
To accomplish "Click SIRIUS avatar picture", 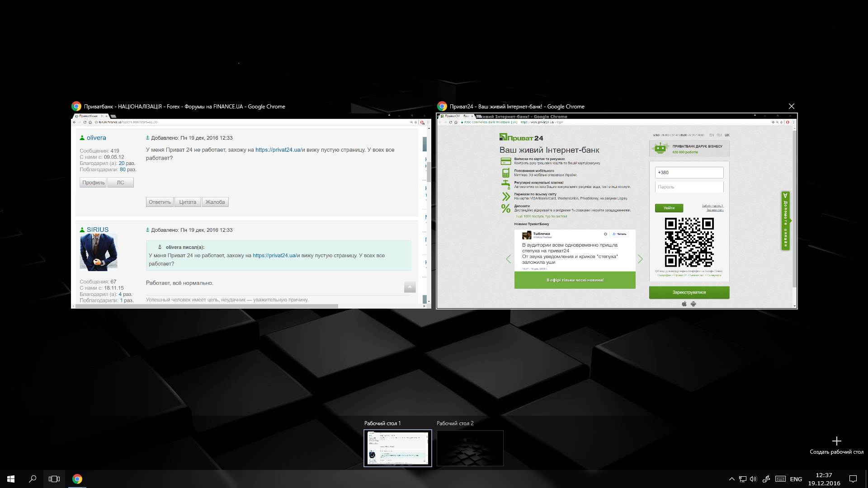I will pos(99,253).
